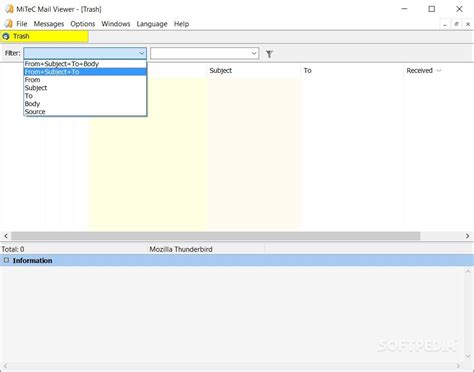Click the Received sort arrow indicator
This screenshot has width=474, height=372.
pyautogui.click(x=439, y=71)
